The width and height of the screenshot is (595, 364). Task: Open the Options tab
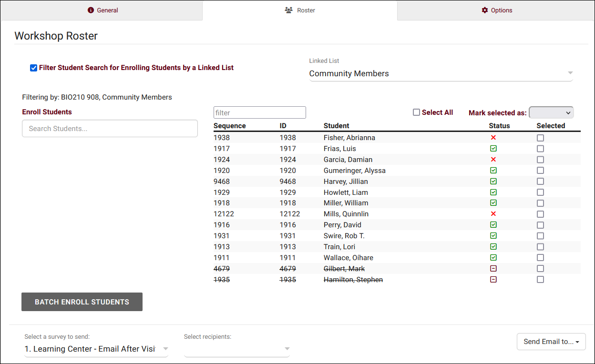coord(497,10)
